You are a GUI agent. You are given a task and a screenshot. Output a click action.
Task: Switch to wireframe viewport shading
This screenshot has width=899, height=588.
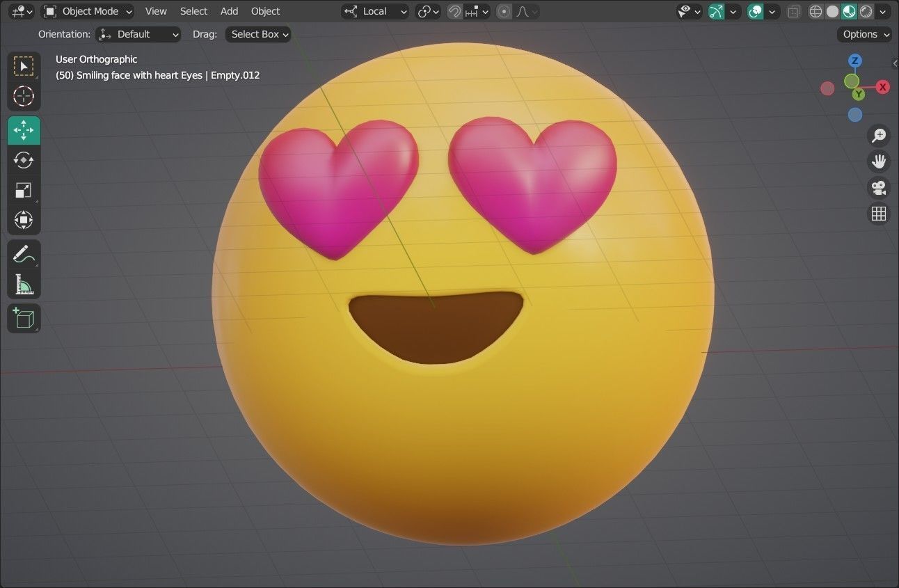click(x=816, y=11)
